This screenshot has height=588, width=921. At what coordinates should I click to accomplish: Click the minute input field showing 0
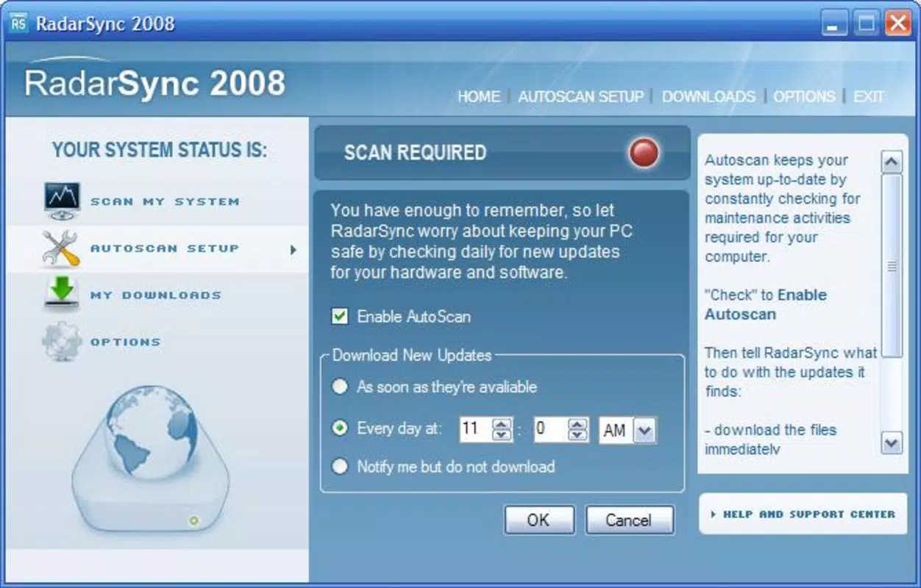coord(551,430)
